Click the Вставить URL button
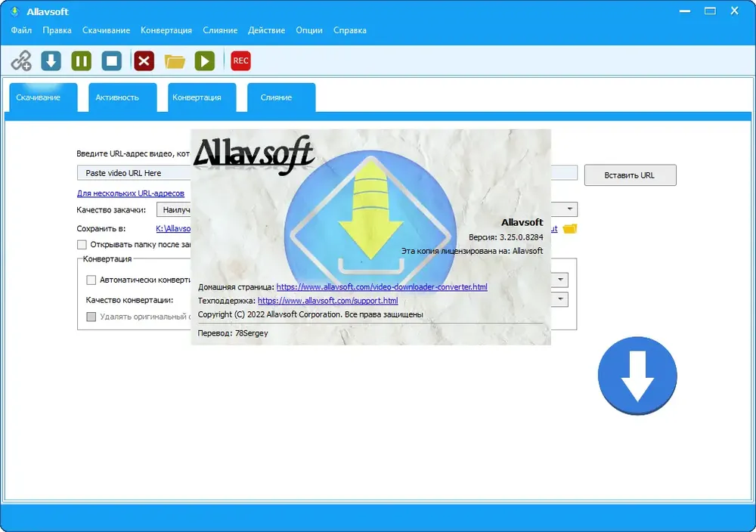 coord(631,175)
